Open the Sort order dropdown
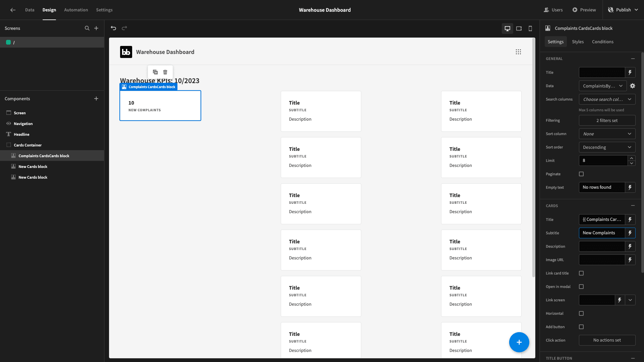The image size is (644, 362). click(x=607, y=147)
